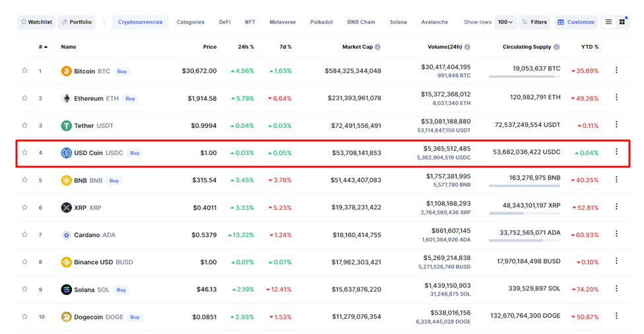This screenshot has height=334, width=644.
Task: Expand more options for Binance USD row
Action: [616, 261]
